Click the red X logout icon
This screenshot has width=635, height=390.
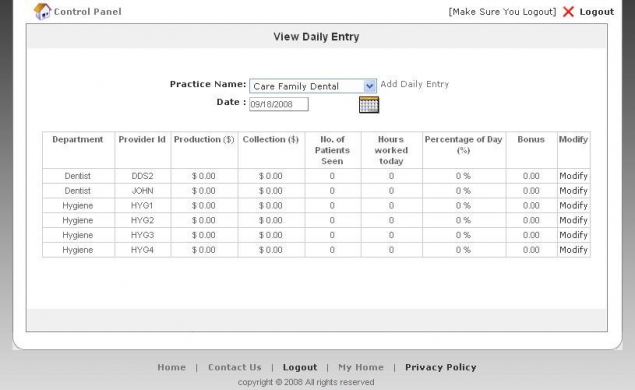(x=568, y=12)
